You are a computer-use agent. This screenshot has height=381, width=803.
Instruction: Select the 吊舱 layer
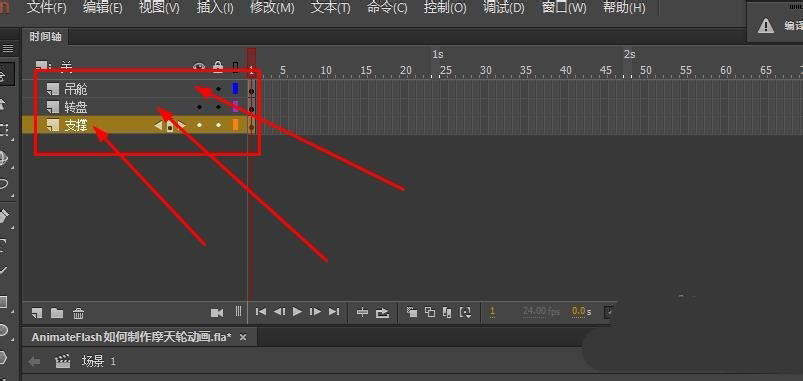pyautogui.click(x=76, y=90)
